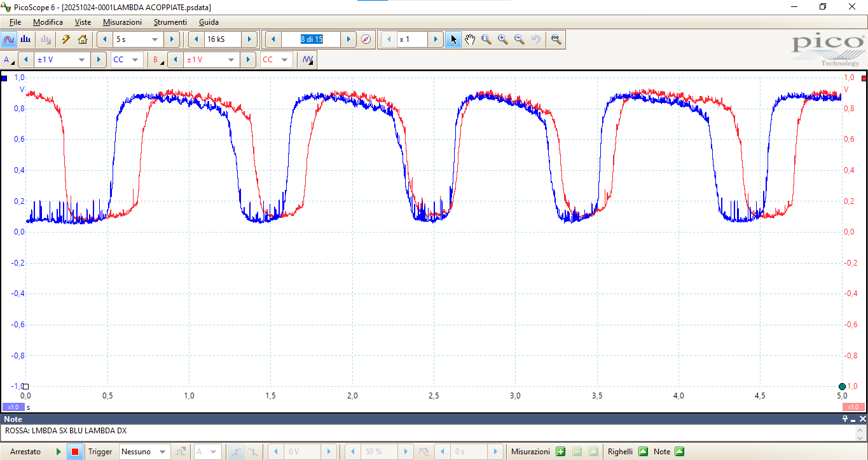Screen dimensions: 868x460
Task: Open the buffer navigator compass icon
Action: 366,39
